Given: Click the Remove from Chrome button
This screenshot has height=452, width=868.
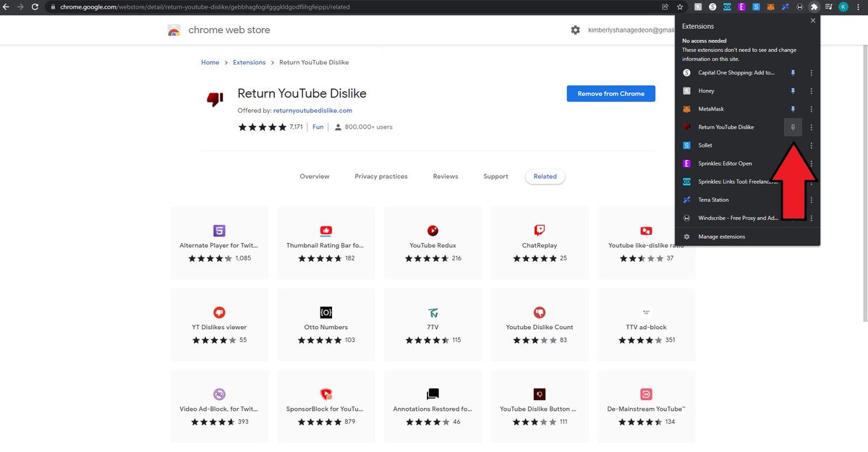Looking at the screenshot, I should pos(610,93).
